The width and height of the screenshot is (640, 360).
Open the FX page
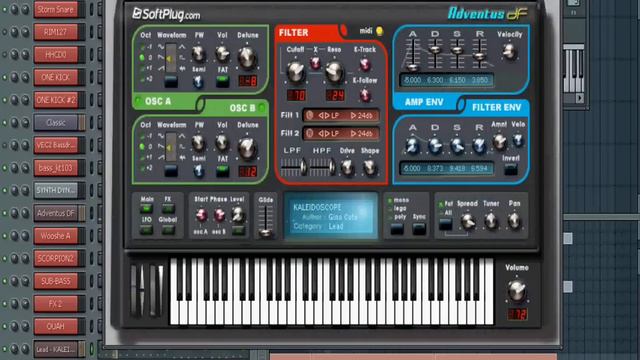[x=168, y=209]
